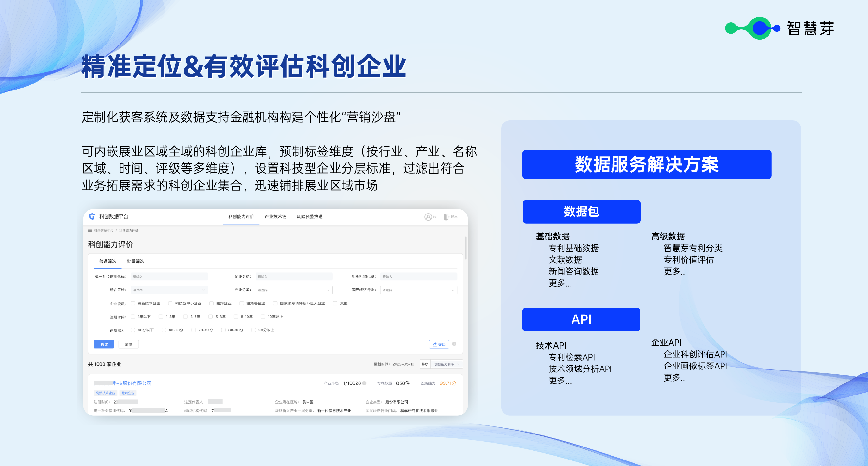Open the 所在区域 dropdown
Image resolution: width=868 pixels, height=466 pixels.
[x=169, y=290]
